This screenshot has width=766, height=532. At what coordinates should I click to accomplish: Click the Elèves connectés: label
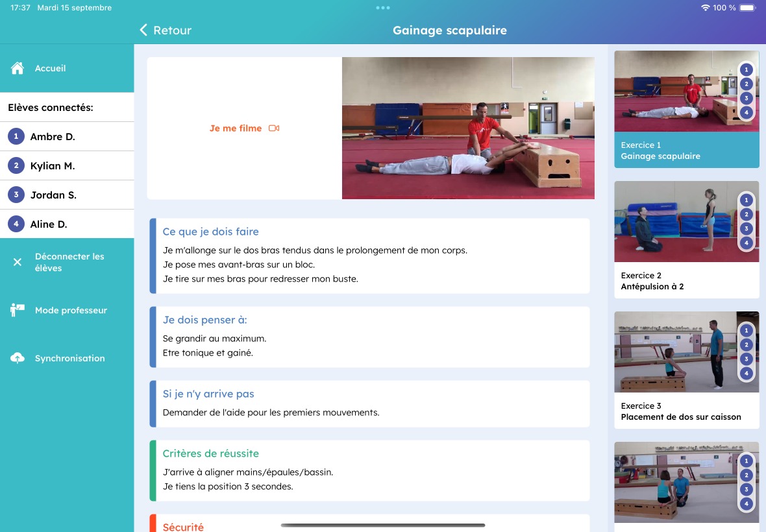51,108
